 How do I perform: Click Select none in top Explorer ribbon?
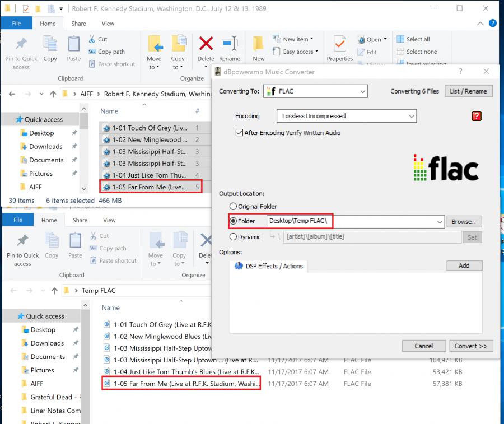click(417, 52)
